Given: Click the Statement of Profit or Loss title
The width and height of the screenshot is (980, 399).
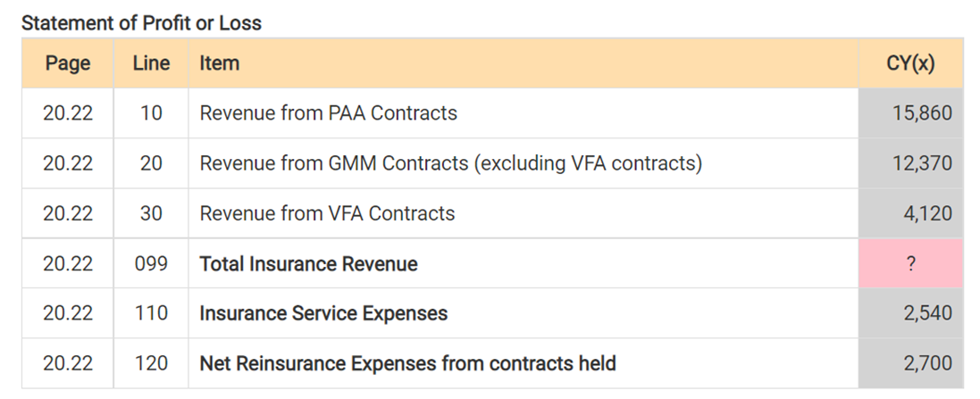Looking at the screenshot, I should pos(141,22).
